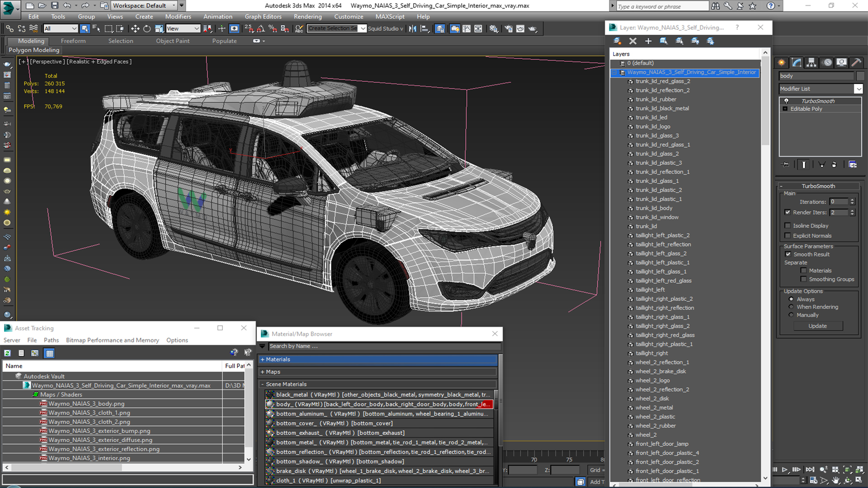The width and height of the screenshot is (868, 488).
Task: Click Remove Modifier trash icon under stack
Action: click(x=834, y=164)
